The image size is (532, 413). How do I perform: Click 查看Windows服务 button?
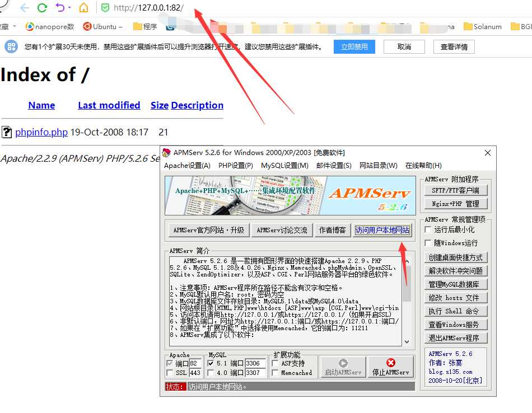click(456, 325)
